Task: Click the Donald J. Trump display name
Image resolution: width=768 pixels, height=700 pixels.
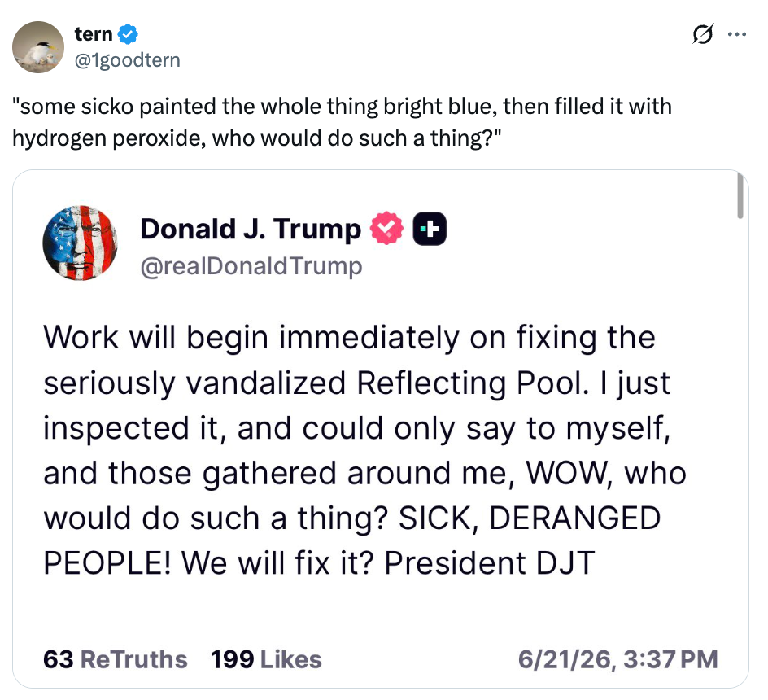Action: coord(251,229)
